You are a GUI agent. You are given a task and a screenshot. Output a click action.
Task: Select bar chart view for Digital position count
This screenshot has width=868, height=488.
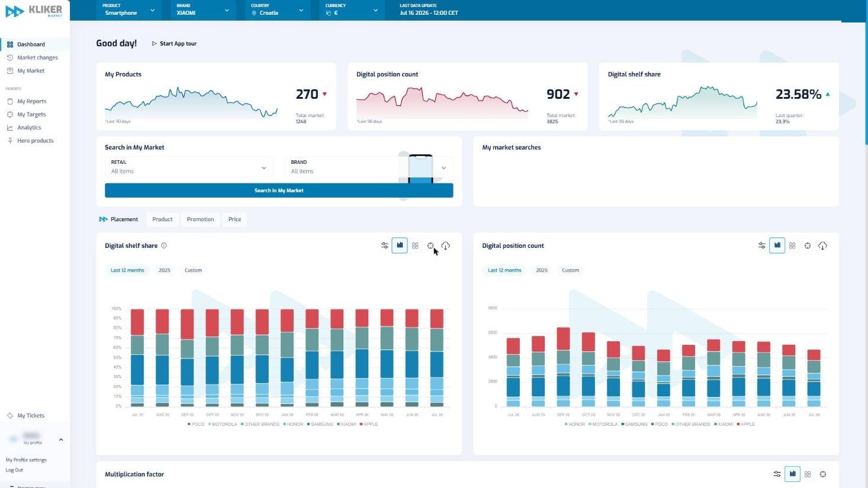click(x=777, y=245)
